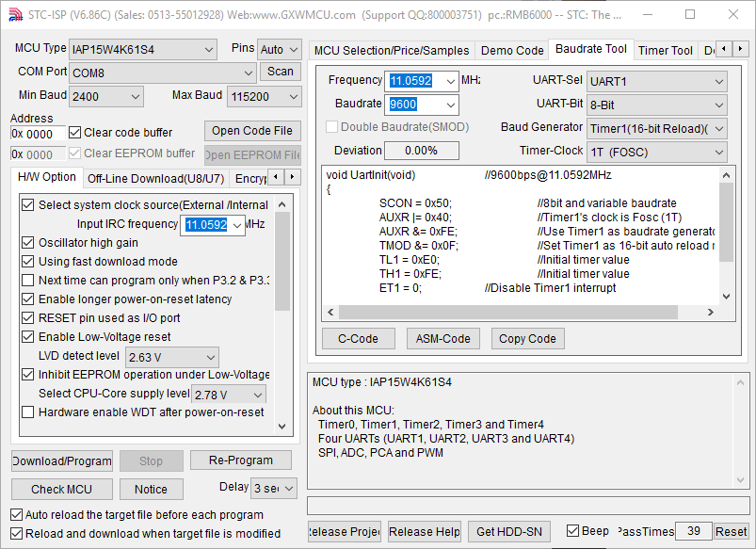Click the code address input field

tap(38, 134)
